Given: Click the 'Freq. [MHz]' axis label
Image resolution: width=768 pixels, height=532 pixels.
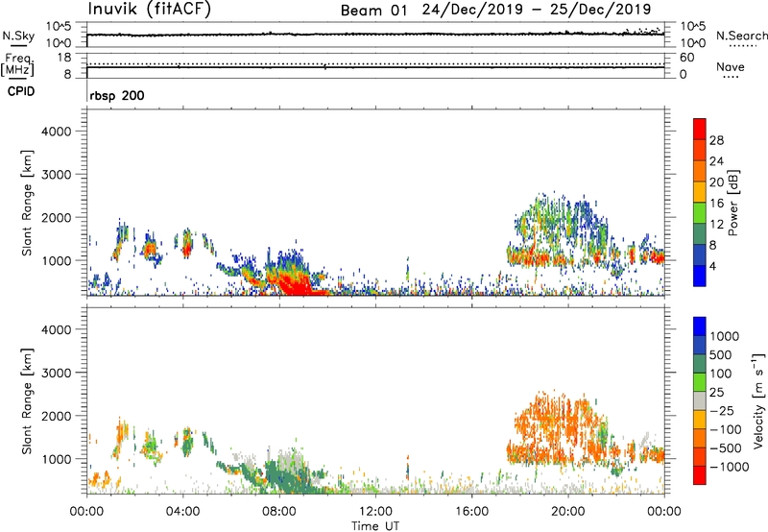Looking at the screenshot, I should (x=17, y=64).
